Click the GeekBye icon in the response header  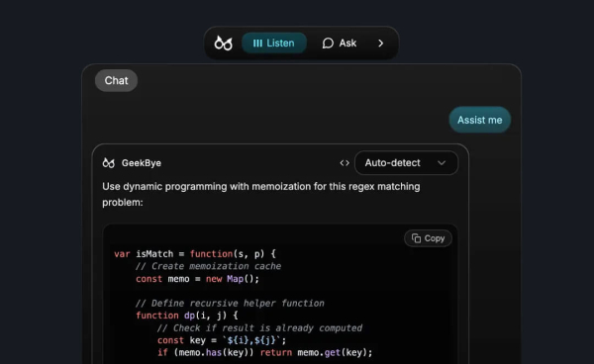tap(109, 163)
